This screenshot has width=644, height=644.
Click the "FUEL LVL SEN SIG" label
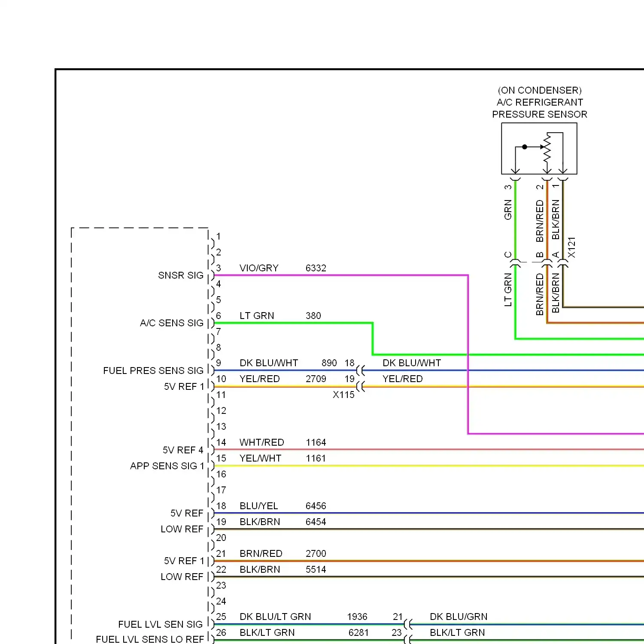pyautogui.click(x=160, y=624)
